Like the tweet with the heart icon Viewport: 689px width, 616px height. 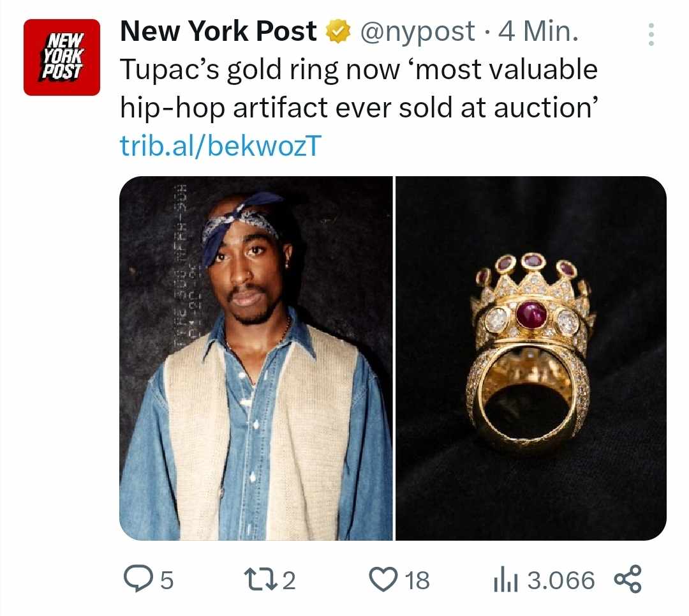[384, 580]
